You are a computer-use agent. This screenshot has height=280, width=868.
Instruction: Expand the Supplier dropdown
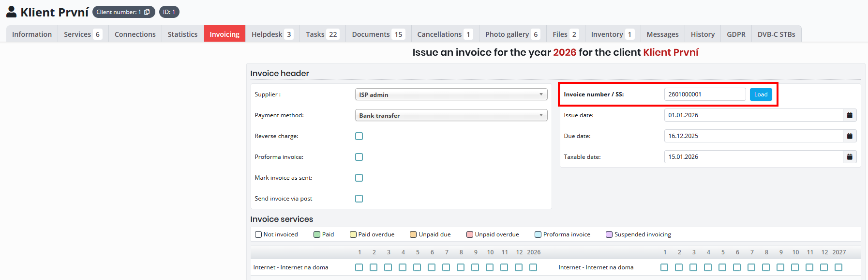click(x=451, y=94)
